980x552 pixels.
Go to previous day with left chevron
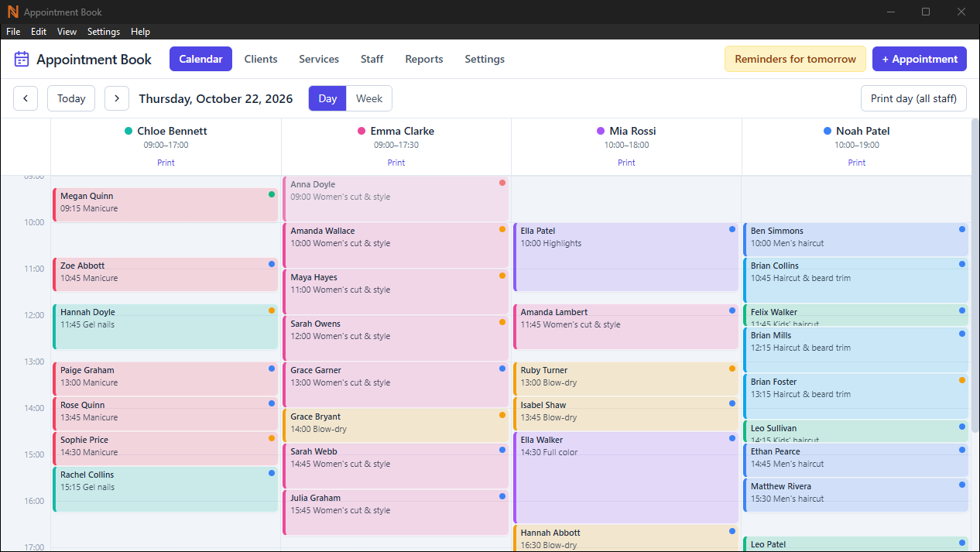26,98
